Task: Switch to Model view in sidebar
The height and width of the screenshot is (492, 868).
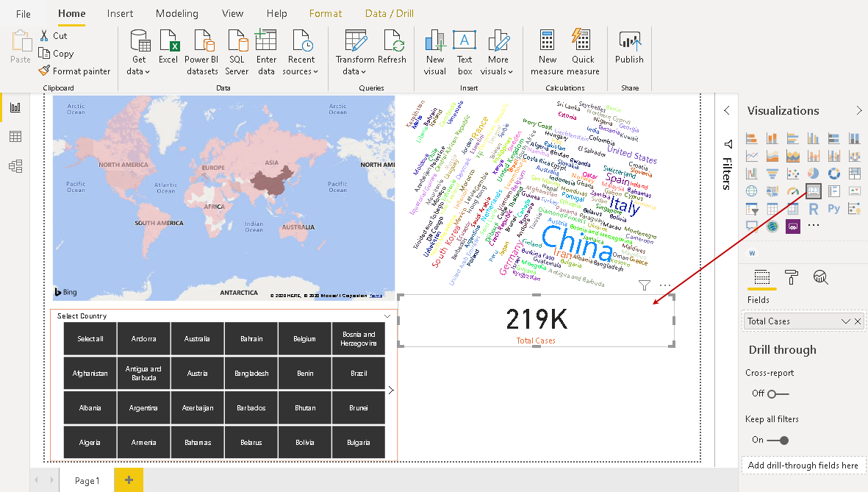Action: [x=15, y=166]
